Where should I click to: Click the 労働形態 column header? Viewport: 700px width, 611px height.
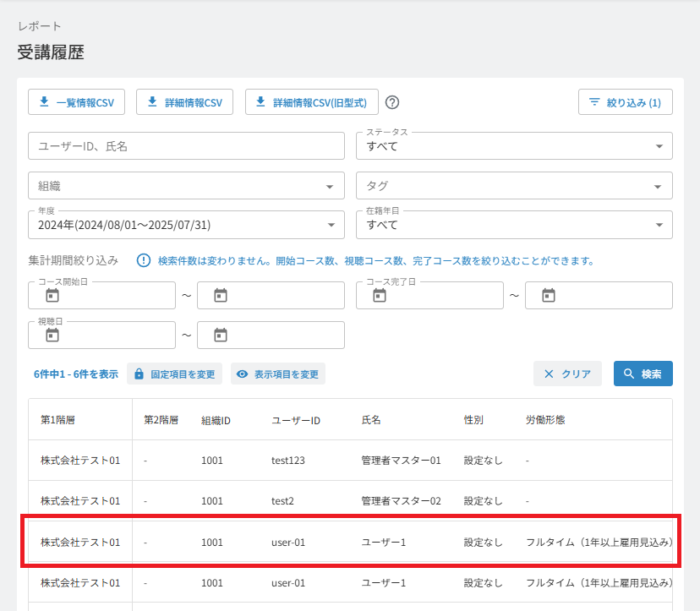[545, 420]
